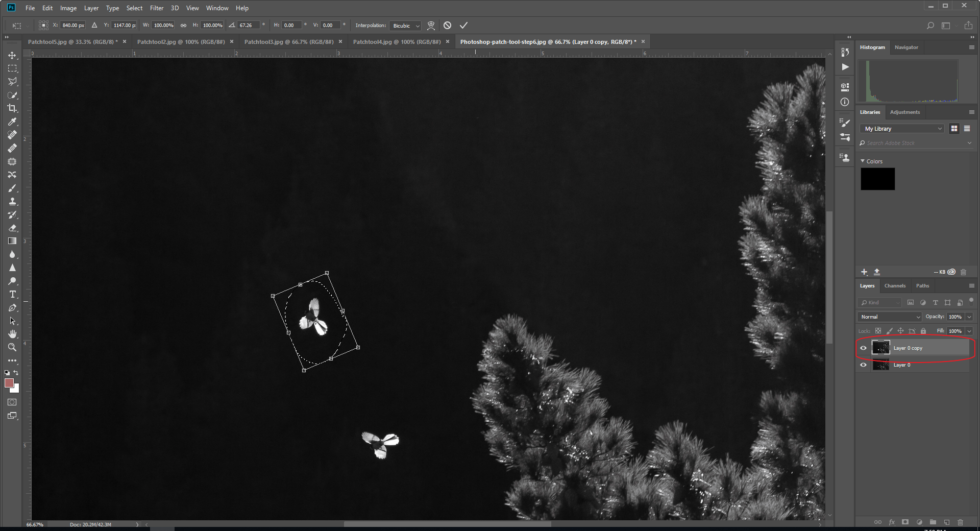Click the foreground color swatch
The width and height of the screenshot is (980, 531).
9,383
